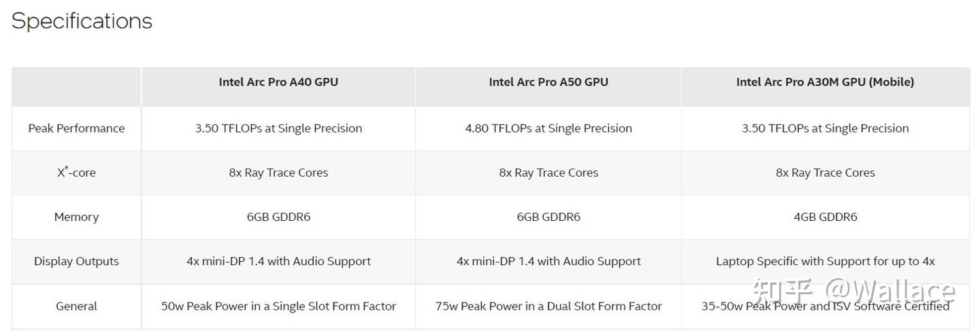The width and height of the screenshot is (980, 331).
Task: Click the A50 GPU's 6GB GDDR6 cell
Action: pos(549,217)
